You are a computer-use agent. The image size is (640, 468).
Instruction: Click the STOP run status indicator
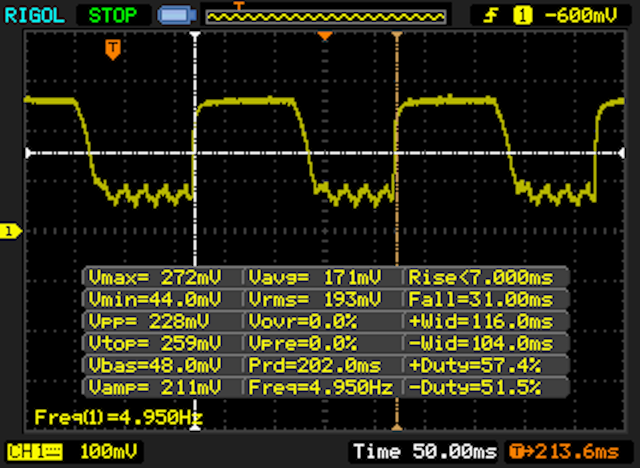113,16
